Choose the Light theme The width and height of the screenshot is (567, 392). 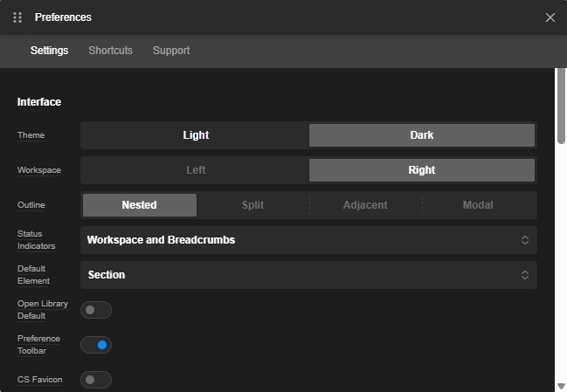click(196, 135)
